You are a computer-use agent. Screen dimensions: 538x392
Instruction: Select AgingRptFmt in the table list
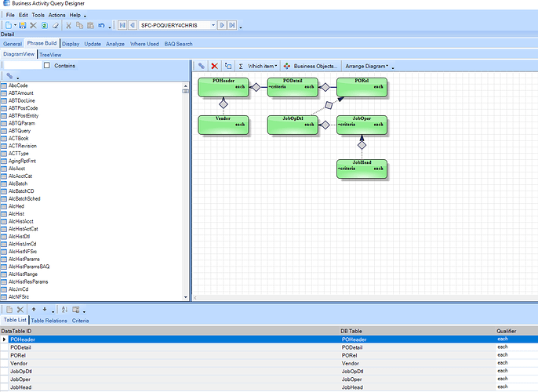(22, 161)
